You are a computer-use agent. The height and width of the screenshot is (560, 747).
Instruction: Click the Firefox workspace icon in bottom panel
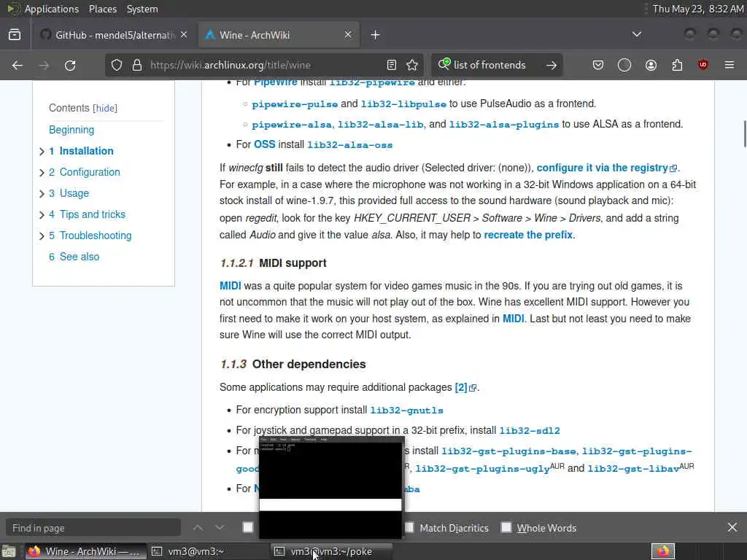663,551
